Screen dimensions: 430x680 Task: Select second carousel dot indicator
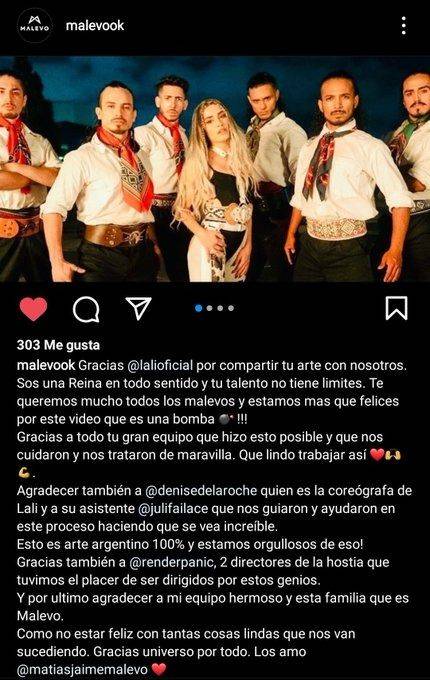(210, 308)
